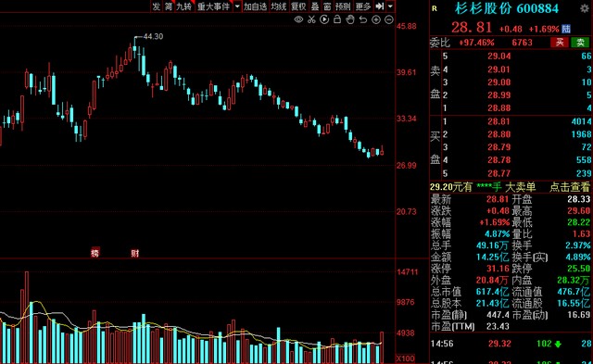Click the 叠 overlay button
The height and width of the screenshot is (364, 593).
[x=315, y=6]
